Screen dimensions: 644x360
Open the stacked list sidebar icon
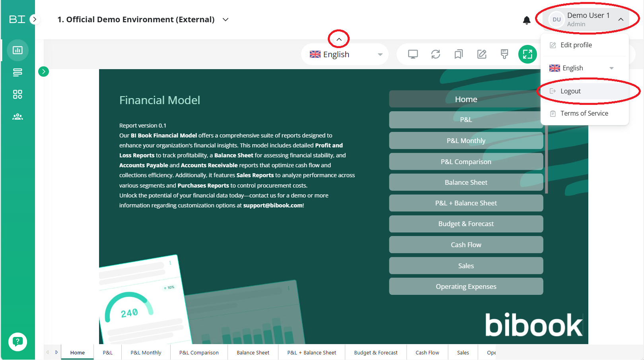click(18, 72)
